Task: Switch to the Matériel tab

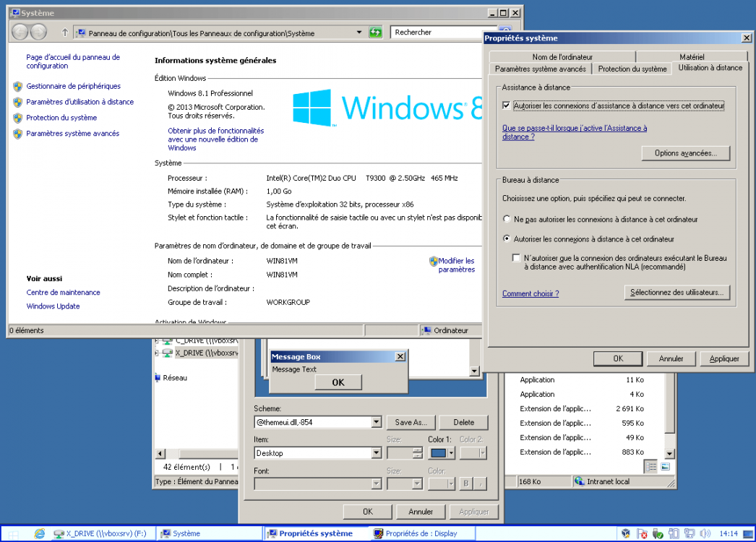Action: pyautogui.click(x=691, y=56)
